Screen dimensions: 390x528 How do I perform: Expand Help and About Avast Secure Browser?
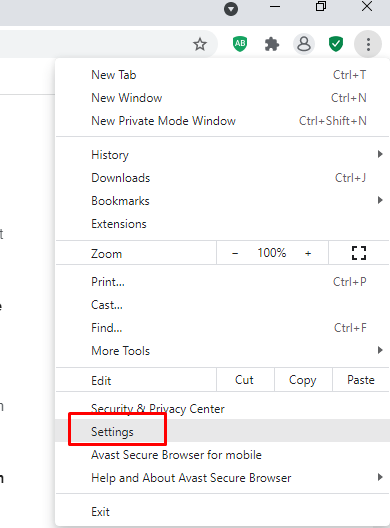222,478
